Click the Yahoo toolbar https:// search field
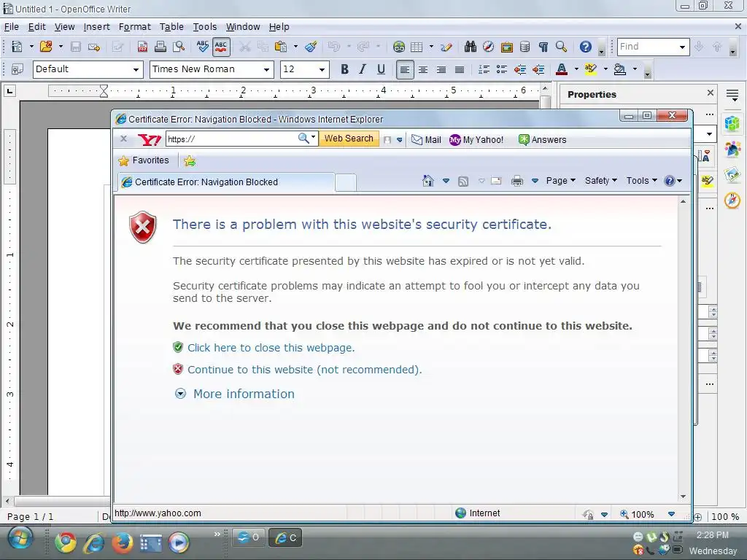747x560 pixels. (x=231, y=139)
